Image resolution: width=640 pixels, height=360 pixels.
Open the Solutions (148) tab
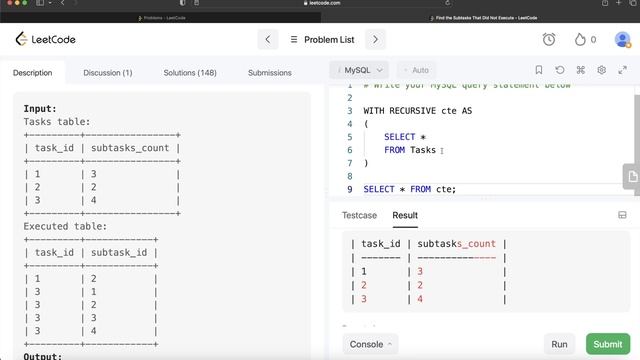tap(190, 73)
